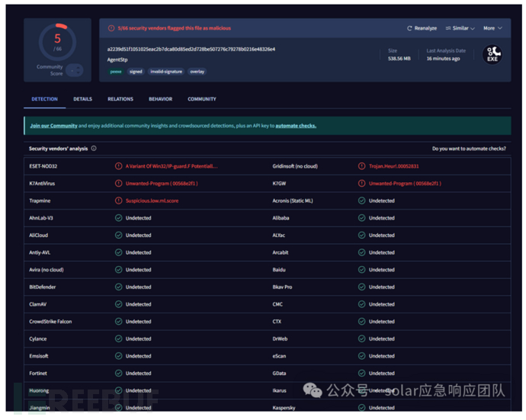
Task: Open the Similar dropdown
Action: [x=460, y=28]
